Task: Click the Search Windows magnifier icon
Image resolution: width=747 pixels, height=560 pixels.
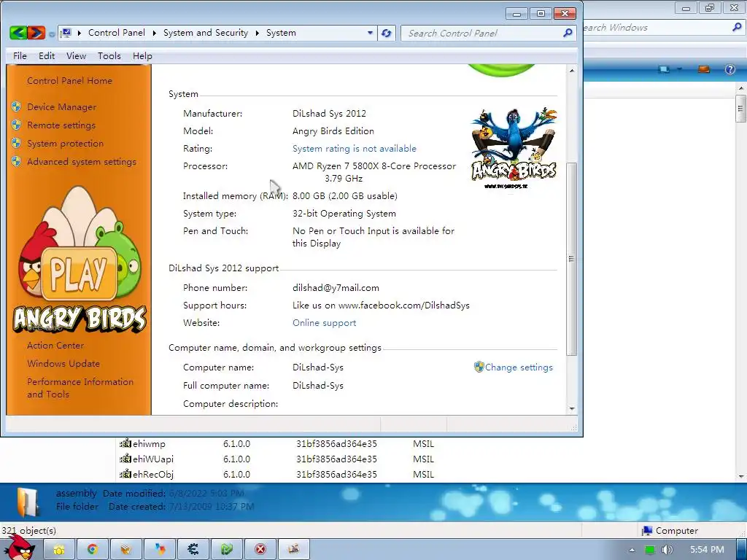Action: (x=737, y=27)
